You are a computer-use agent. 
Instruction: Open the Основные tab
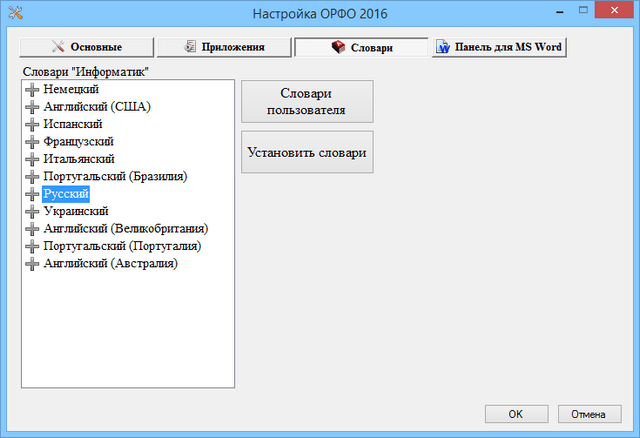coord(87,47)
